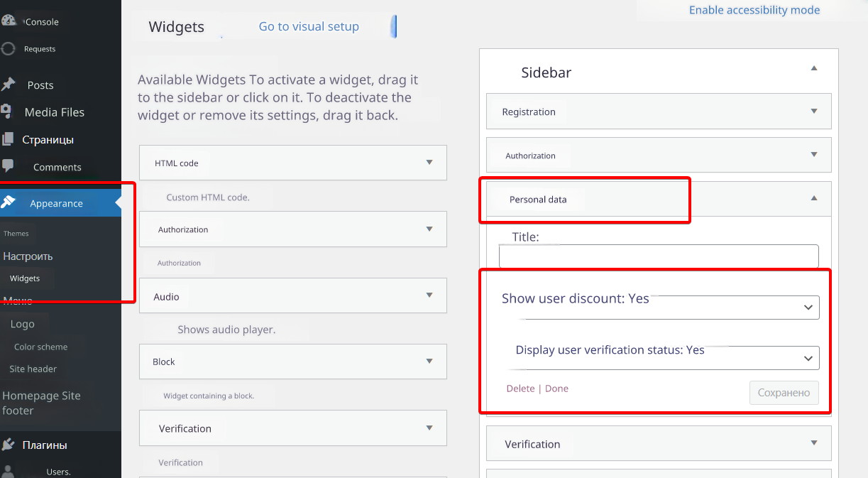Click the Media Files icon
Screen dimensions: 868x478
pyautogui.click(x=6, y=112)
